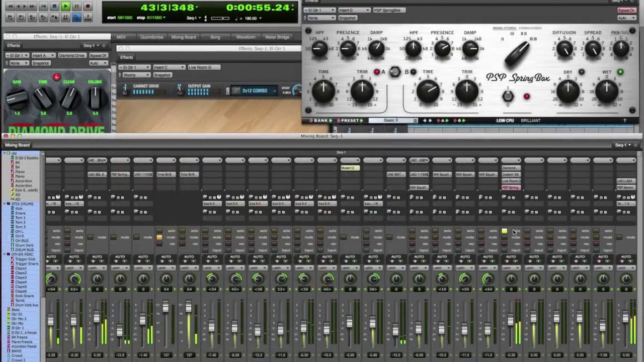Click the Live Room G plug-in name button
This screenshot has width=644, height=362.
pos(204,67)
